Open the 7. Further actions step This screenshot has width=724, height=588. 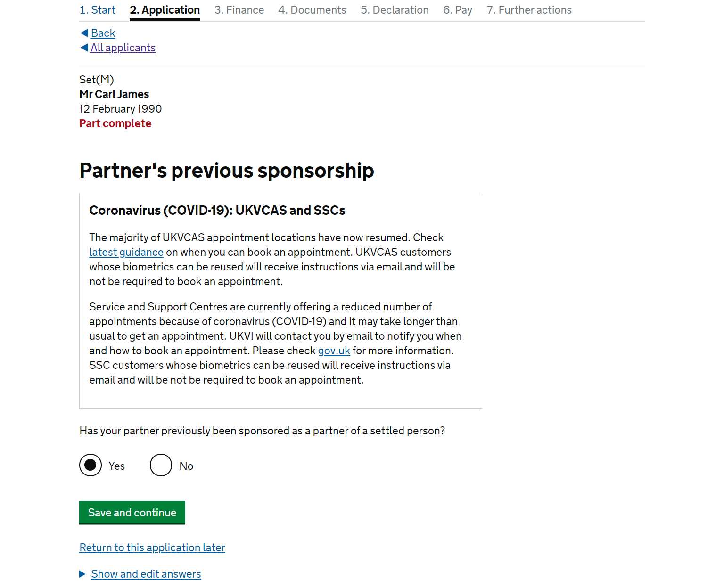point(529,10)
